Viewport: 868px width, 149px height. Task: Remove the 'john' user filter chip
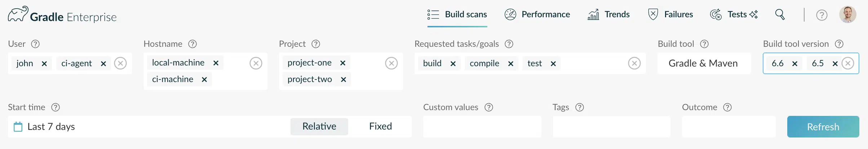(x=44, y=64)
